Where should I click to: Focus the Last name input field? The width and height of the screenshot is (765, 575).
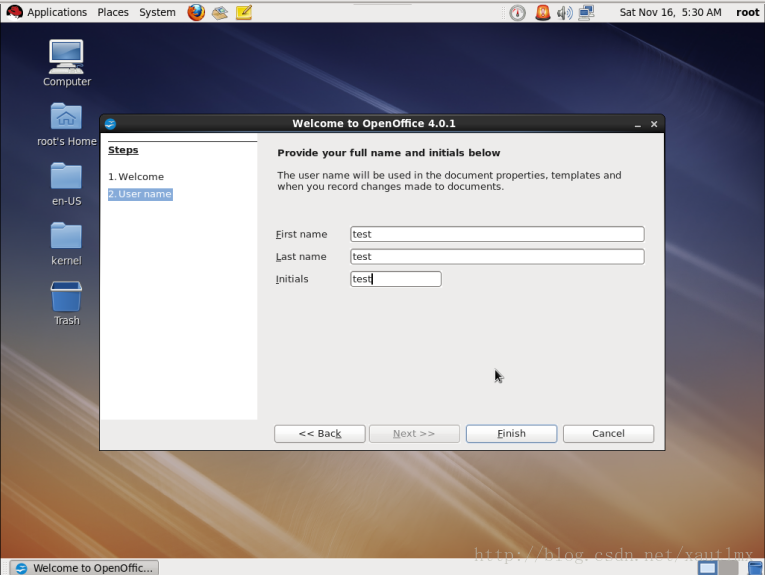tap(497, 257)
